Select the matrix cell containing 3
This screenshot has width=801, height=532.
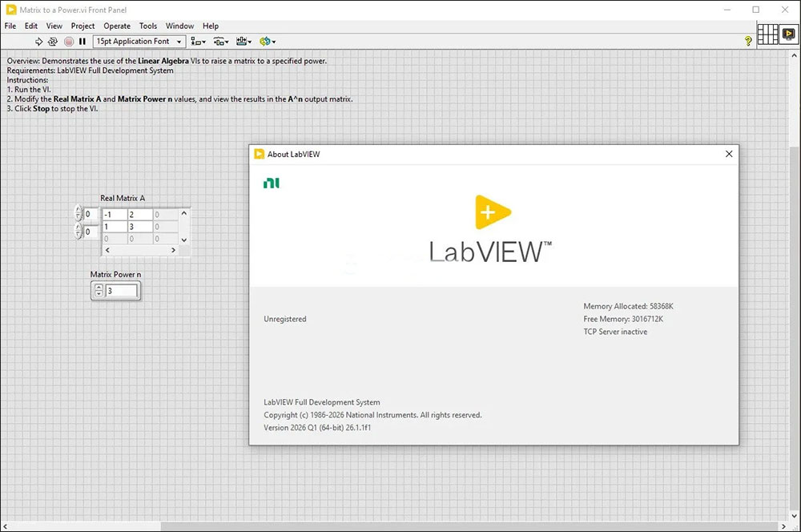[140, 227]
